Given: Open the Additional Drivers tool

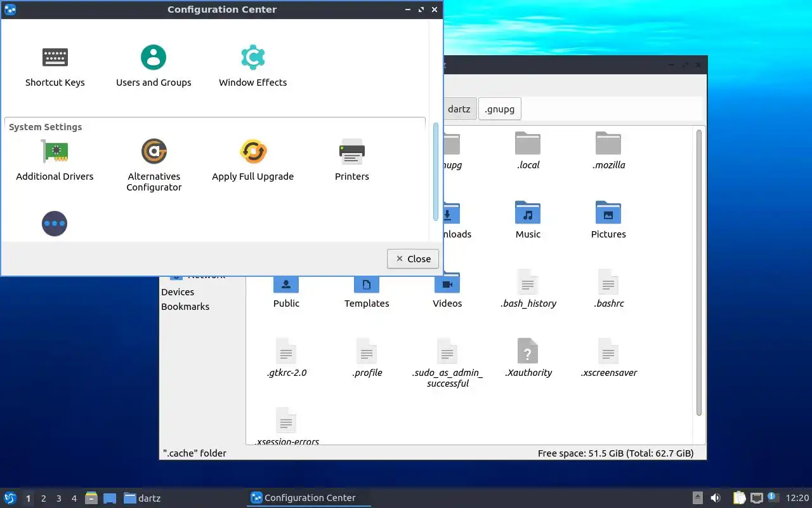Looking at the screenshot, I should (55, 160).
